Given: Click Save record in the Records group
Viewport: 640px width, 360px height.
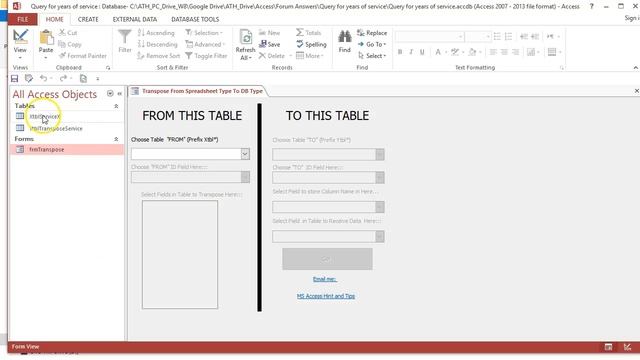Looking at the screenshot, I should (x=269, y=44).
